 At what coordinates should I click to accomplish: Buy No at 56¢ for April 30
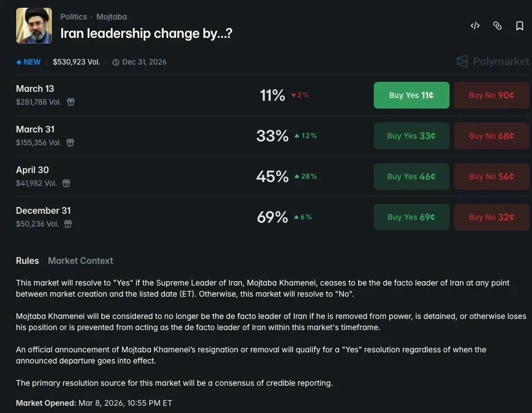(x=491, y=176)
